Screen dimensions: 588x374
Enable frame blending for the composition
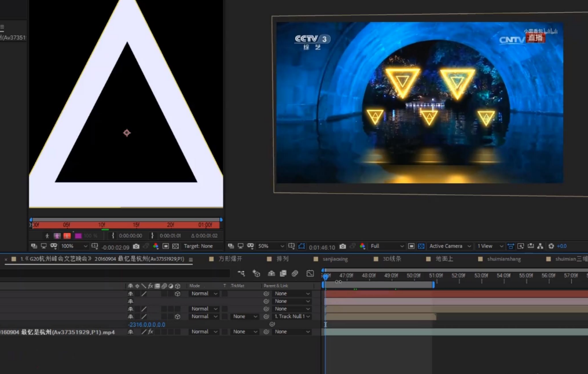[x=283, y=273]
